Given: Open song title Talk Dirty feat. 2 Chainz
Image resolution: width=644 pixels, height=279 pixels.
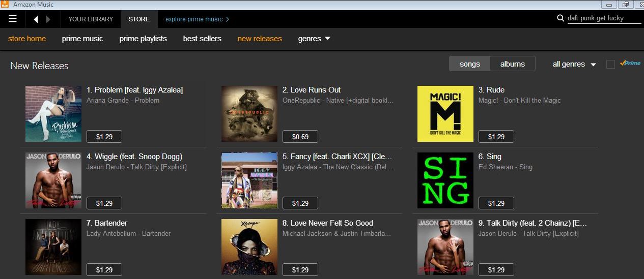Looking at the screenshot, I should coord(533,223).
